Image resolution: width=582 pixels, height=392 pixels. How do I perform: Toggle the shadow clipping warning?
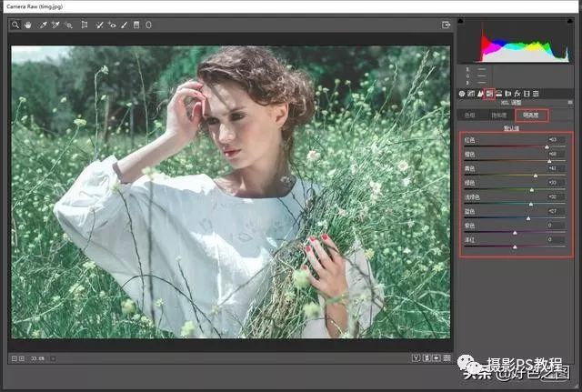[460, 21]
